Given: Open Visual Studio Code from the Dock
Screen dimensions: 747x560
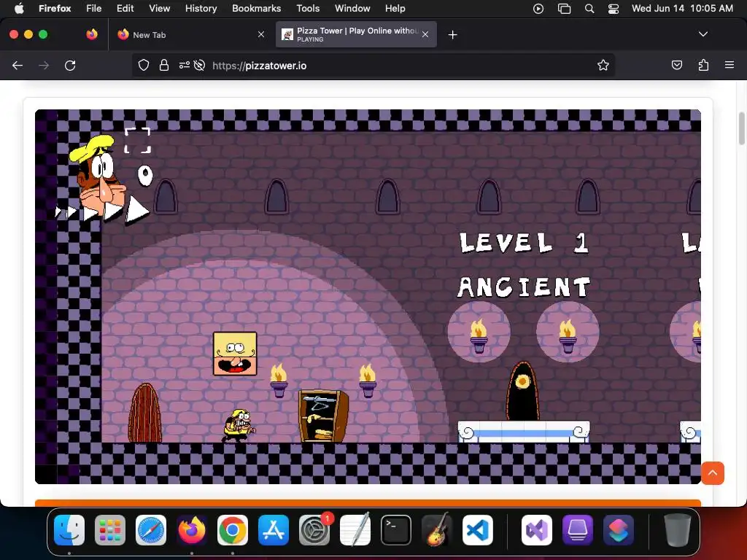Looking at the screenshot, I should tap(477, 530).
